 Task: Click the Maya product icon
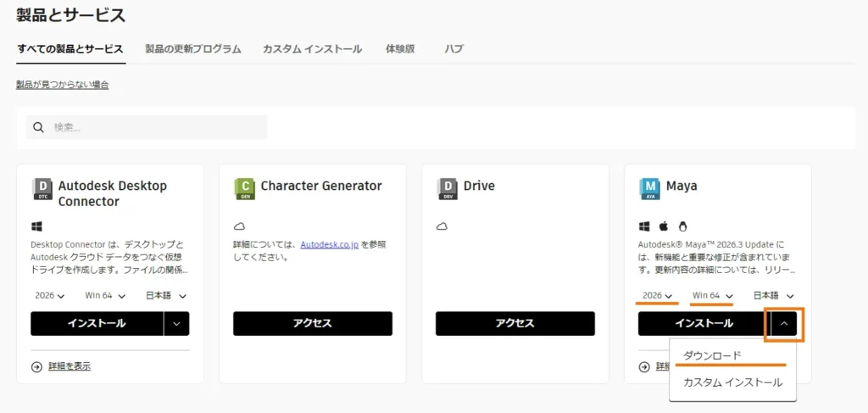(649, 188)
